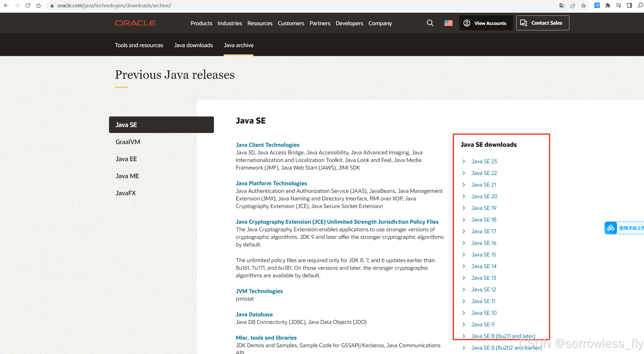The height and width of the screenshot is (354, 644).
Task: Click the Contact Sales button
Action: point(543,23)
